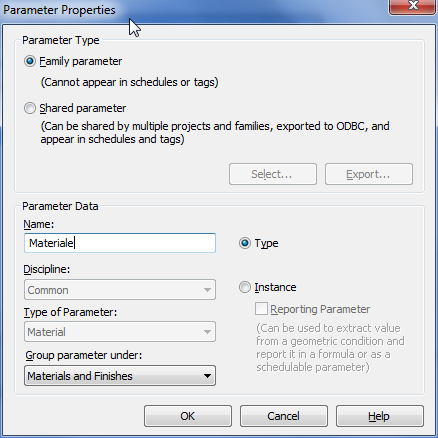Viewport: 438px width, 438px height.
Task: Cancel the Parameter Properties dialog
Action: click(x=284, y=416)
